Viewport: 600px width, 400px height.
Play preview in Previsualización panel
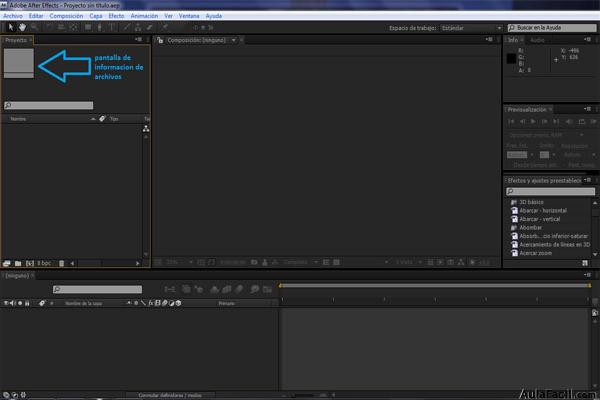coord(533,121)
